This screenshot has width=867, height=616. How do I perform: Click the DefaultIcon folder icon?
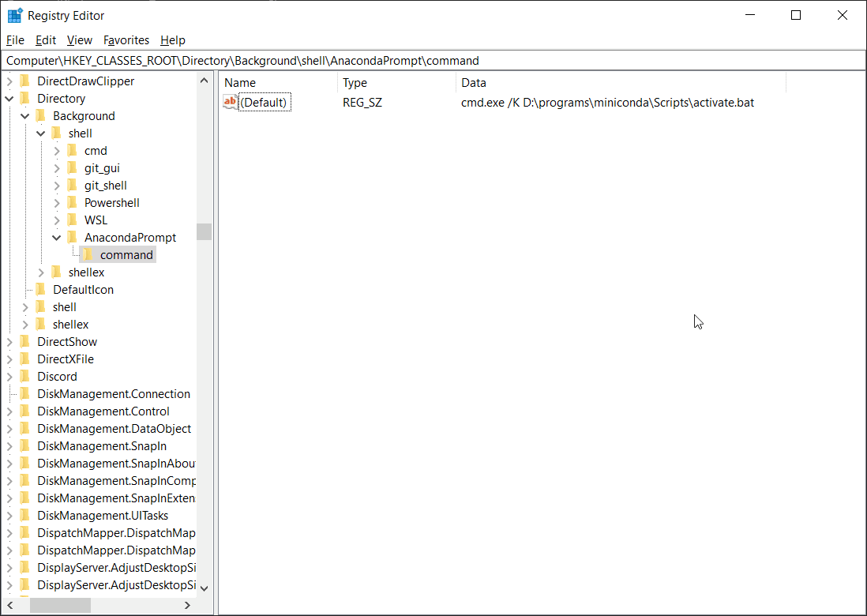(41, 290)
